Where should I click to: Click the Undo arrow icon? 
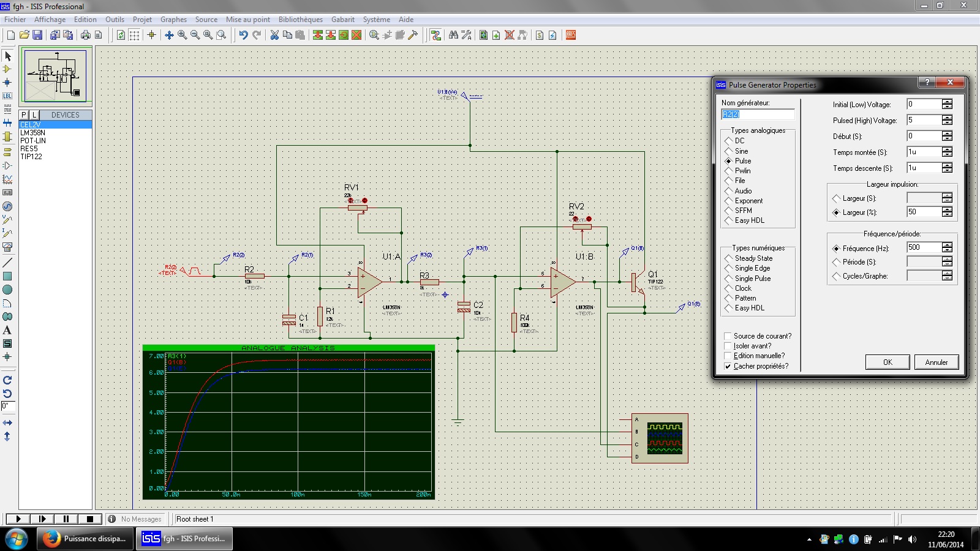coord(243,35)
